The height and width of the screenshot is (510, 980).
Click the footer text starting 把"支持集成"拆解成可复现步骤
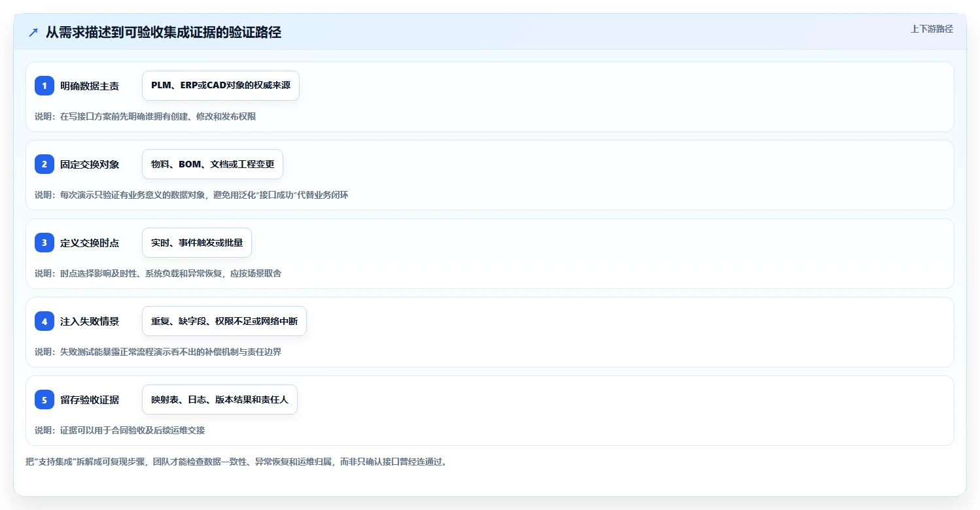pos(236,462)
